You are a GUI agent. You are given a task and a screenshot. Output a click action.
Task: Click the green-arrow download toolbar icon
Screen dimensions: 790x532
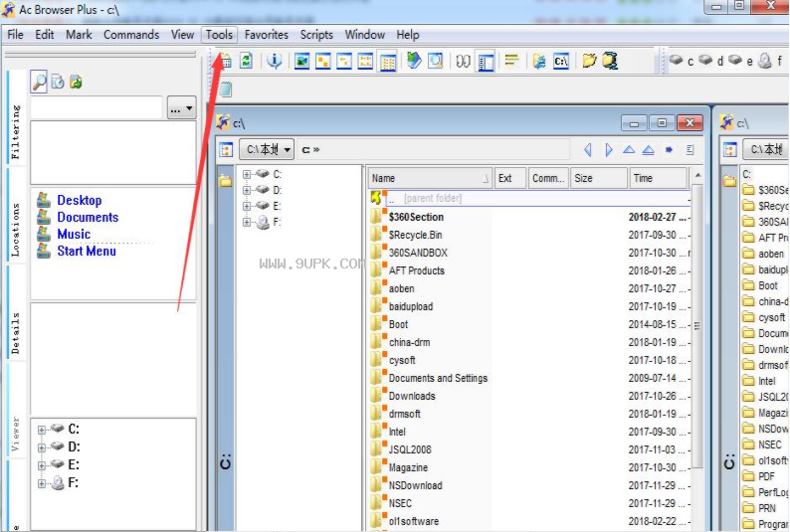click(414, 61)
